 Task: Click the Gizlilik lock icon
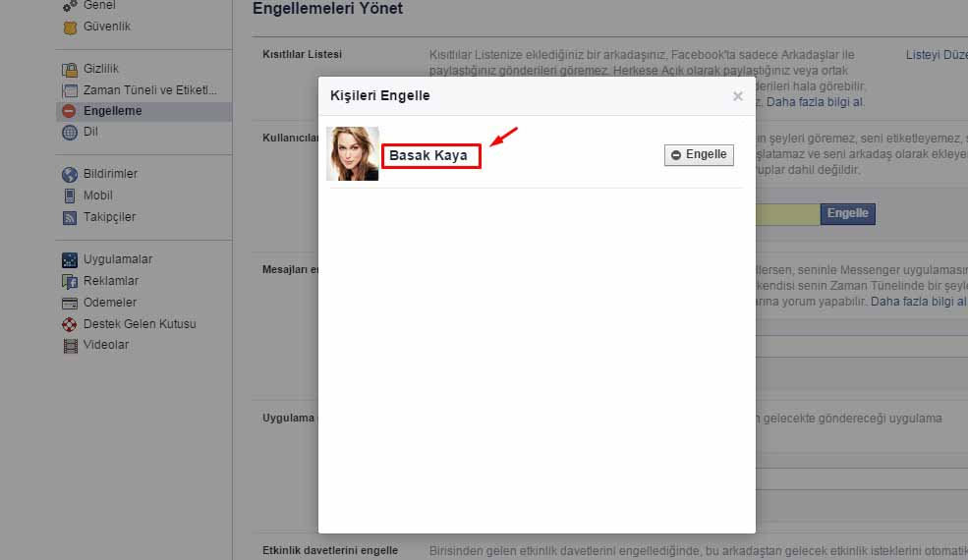point(70,69)
